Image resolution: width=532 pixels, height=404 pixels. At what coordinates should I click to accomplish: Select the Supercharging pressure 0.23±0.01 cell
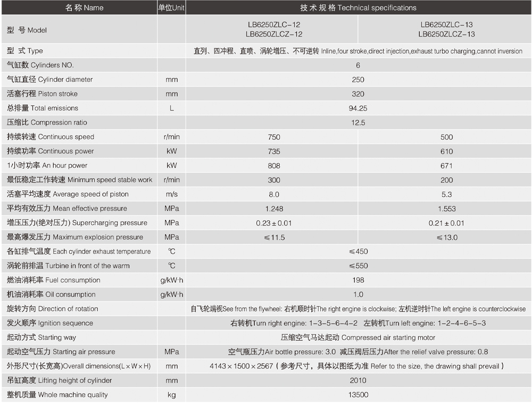pyautogui.click(x=274, y=223)
